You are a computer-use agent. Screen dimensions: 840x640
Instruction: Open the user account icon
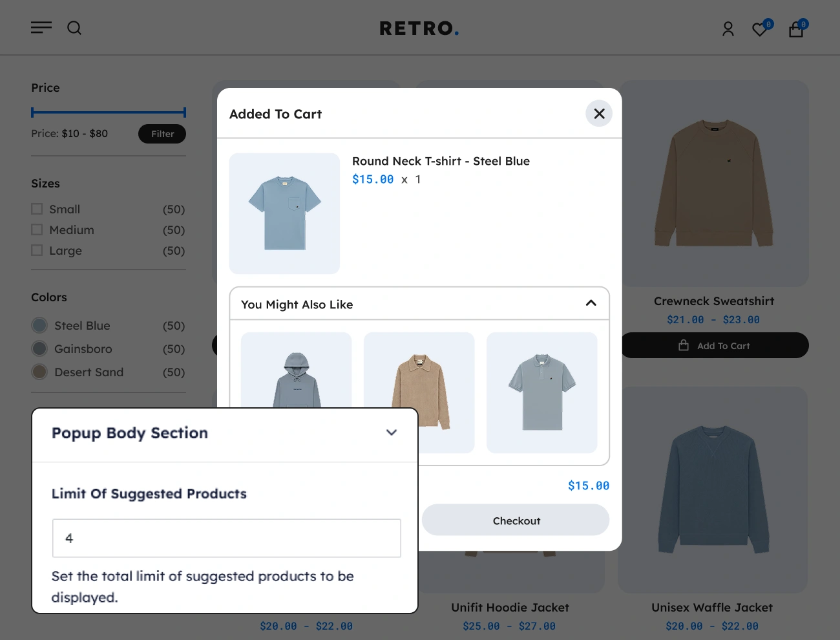pyautogui.click(x=728, y=29)
